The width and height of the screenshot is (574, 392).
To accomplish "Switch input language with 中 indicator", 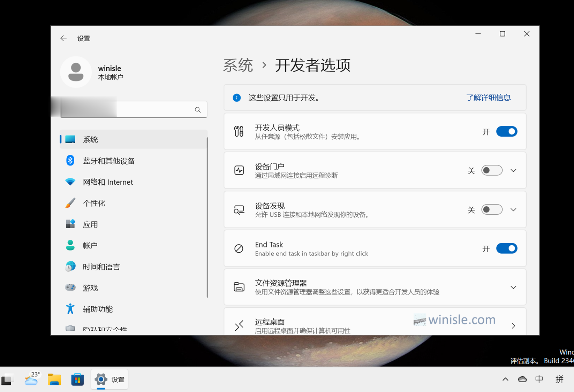I will pyautogui.click(x=539, y=379).
